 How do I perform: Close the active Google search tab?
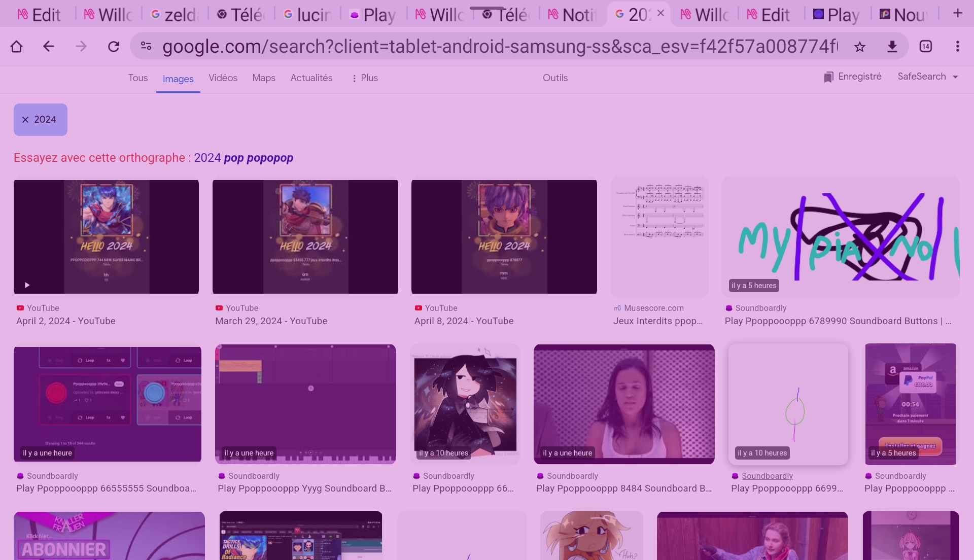660,14
